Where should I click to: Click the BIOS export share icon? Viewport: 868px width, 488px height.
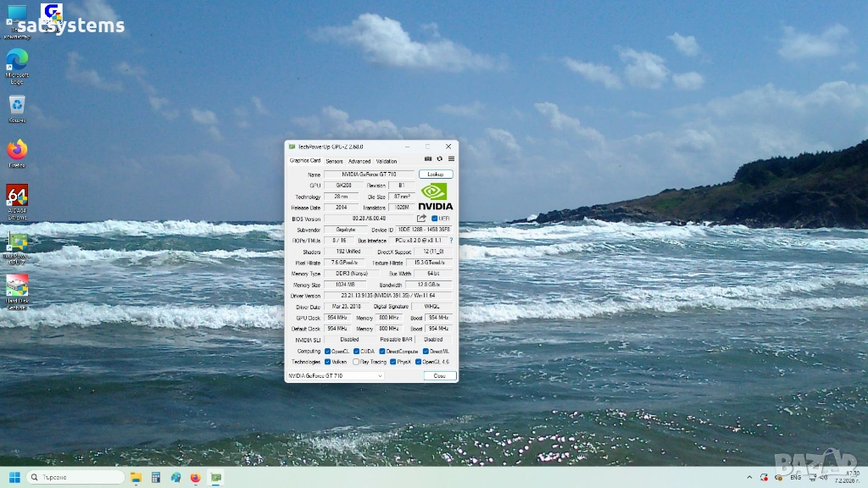[x=421, y=219]
